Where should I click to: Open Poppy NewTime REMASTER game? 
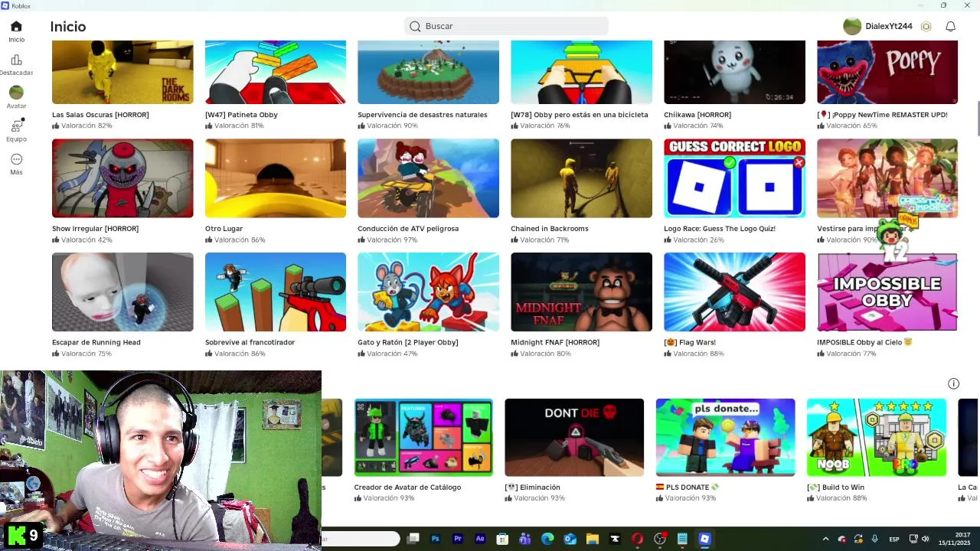click(887, 72)
